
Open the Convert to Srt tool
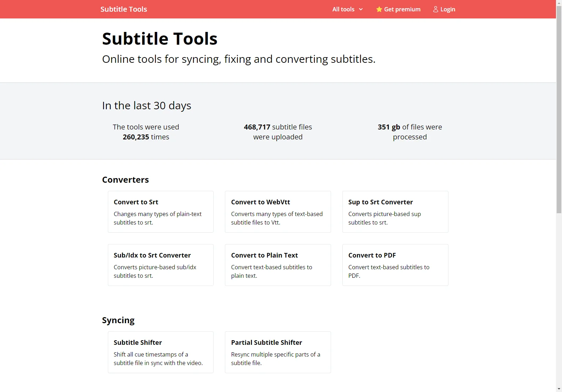[161, 212]
